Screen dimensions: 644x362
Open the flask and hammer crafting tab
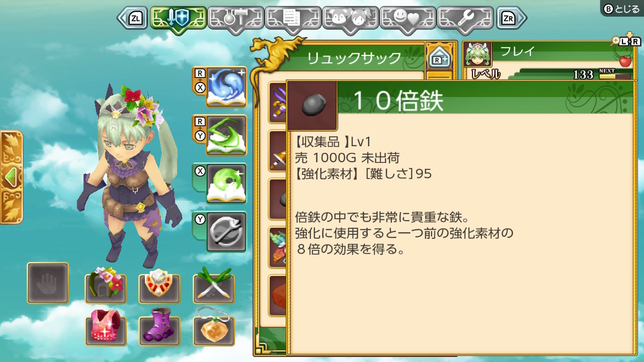(x=235, y=19)
